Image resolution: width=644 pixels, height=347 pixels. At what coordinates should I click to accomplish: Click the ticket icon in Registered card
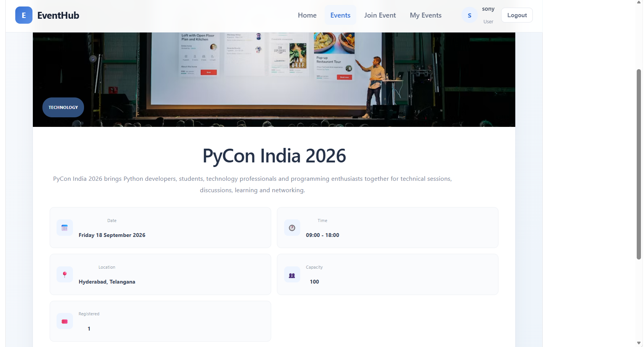click(65, 321)
